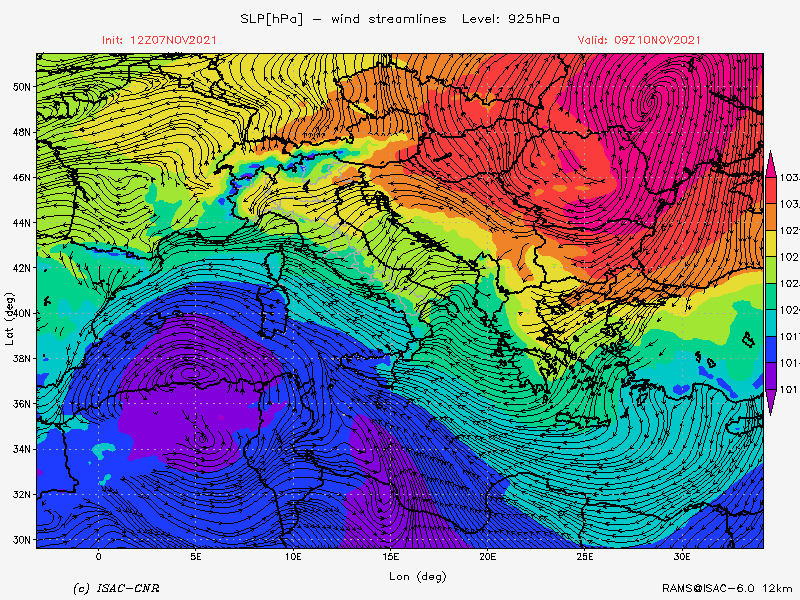The image size is (800, 600).
Task: Click the '46N' latitude label
Action: coord(21,178)
